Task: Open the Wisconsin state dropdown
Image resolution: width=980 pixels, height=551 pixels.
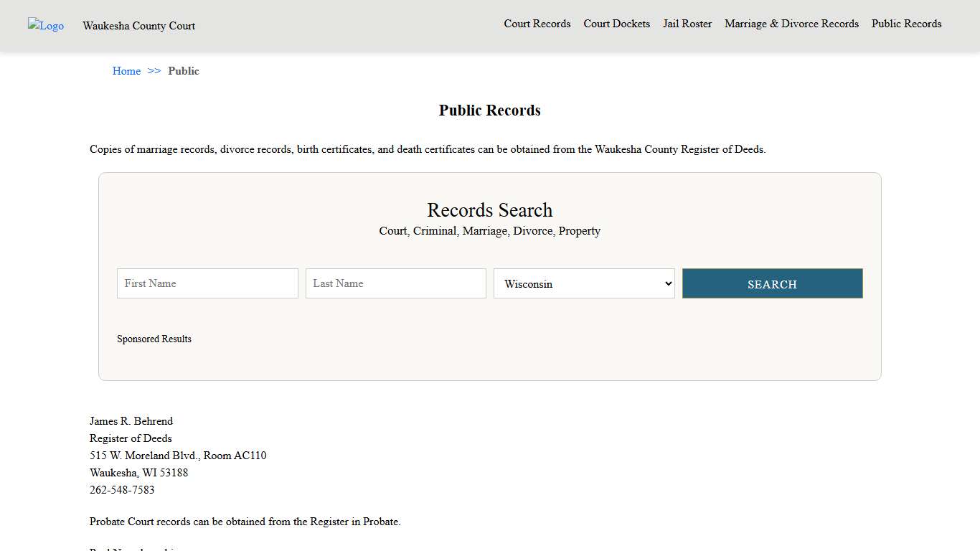Action: pyautogui.click(x=583, y=283)
